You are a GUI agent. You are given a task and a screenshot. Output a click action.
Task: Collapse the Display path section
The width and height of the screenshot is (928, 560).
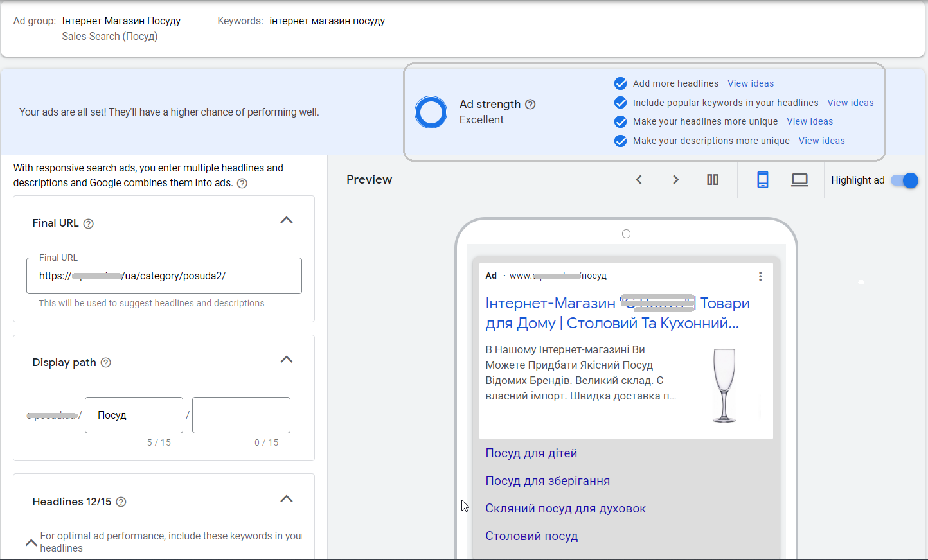pos(287,360)
